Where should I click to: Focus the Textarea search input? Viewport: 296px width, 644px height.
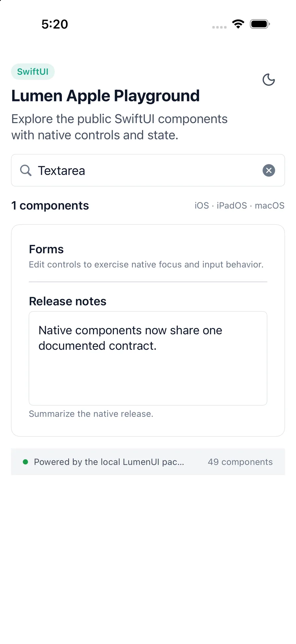148,170
